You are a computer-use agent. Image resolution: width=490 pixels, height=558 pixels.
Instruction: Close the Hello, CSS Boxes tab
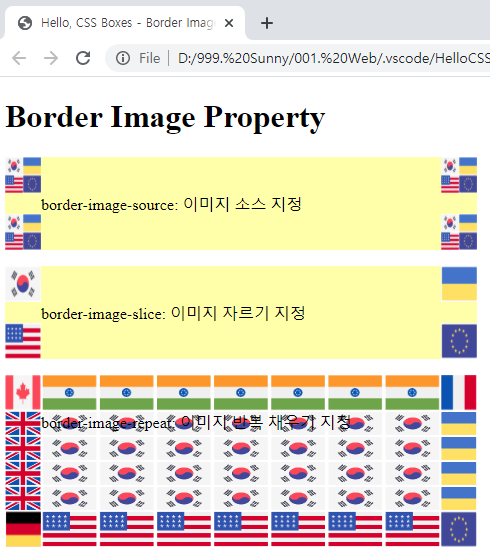pyautogui.click(x=229, y=23)
